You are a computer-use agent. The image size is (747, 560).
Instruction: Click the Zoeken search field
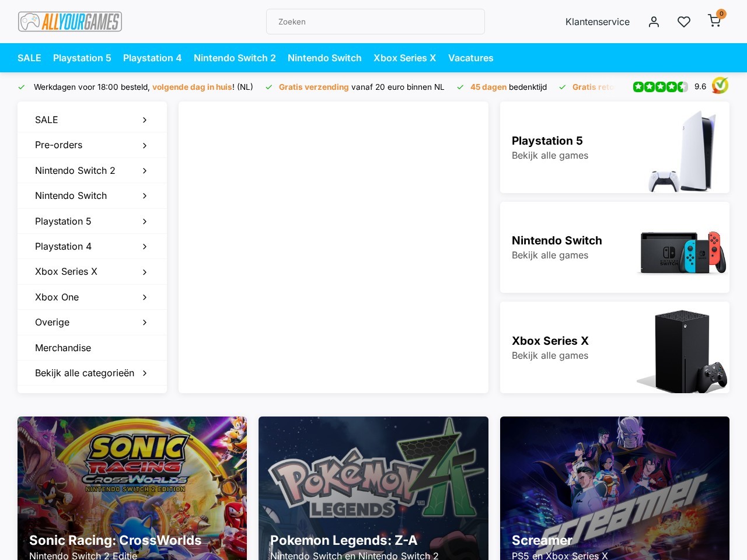pyautogui.click(x=375, y=22)
